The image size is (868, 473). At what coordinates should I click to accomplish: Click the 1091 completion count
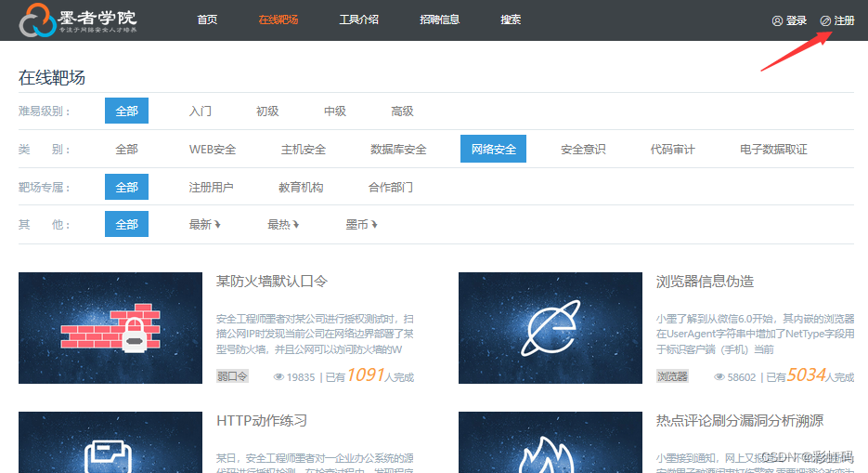tap(366, 375)
